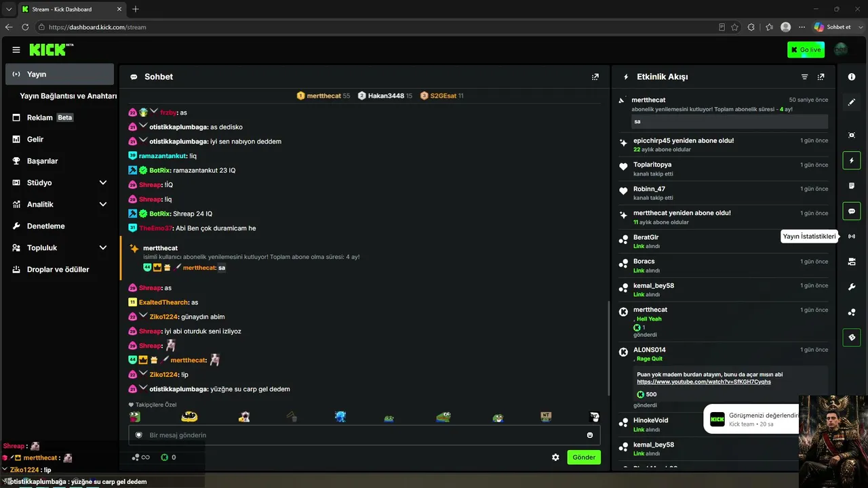868x488 pixels.
Task: Click the Gönder send button
Action: (x=584, y=457)
